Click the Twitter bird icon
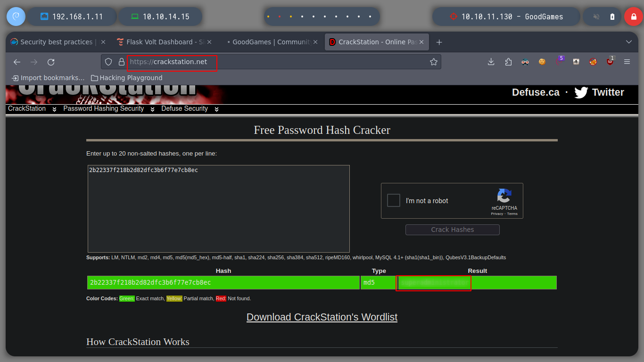644x362 pixels. tap(581, 92)
